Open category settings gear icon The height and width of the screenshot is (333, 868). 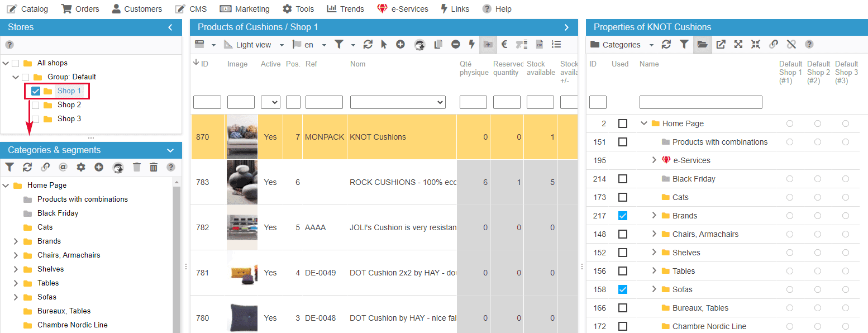tap(81, 167)
